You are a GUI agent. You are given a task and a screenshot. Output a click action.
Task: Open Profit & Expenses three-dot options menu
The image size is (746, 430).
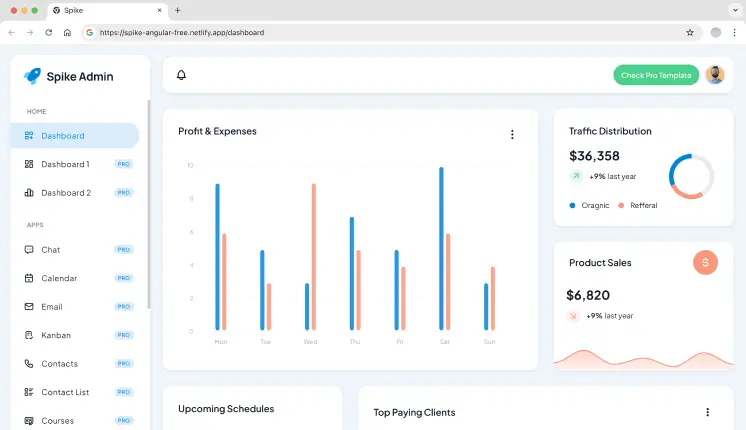(512, 135)
